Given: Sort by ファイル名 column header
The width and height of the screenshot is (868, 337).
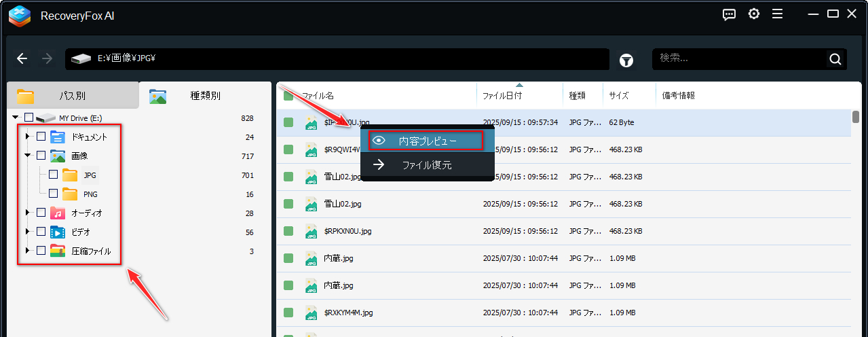Looking at the screenshot, I should click(x=318, y=96).
